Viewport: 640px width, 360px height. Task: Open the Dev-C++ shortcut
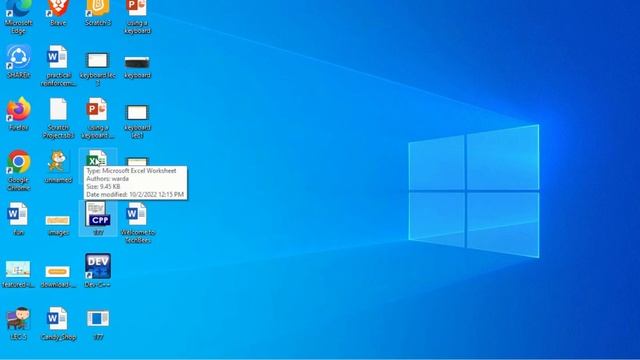pyautogui.click(x=98, y=266)
